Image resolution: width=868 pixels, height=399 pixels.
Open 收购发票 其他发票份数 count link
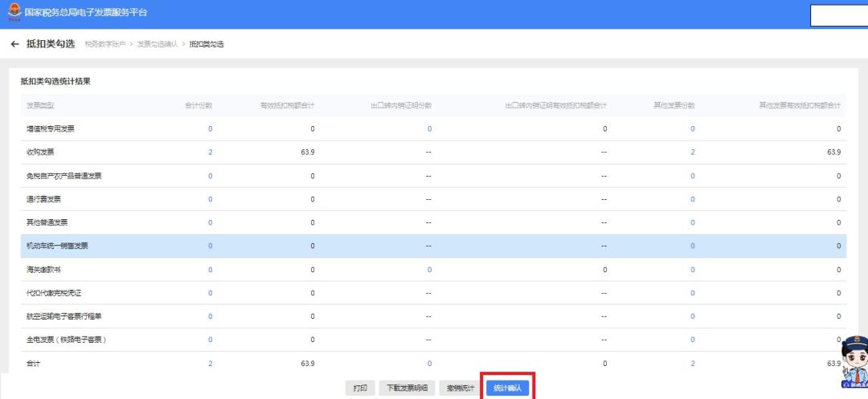coord(692,153)
